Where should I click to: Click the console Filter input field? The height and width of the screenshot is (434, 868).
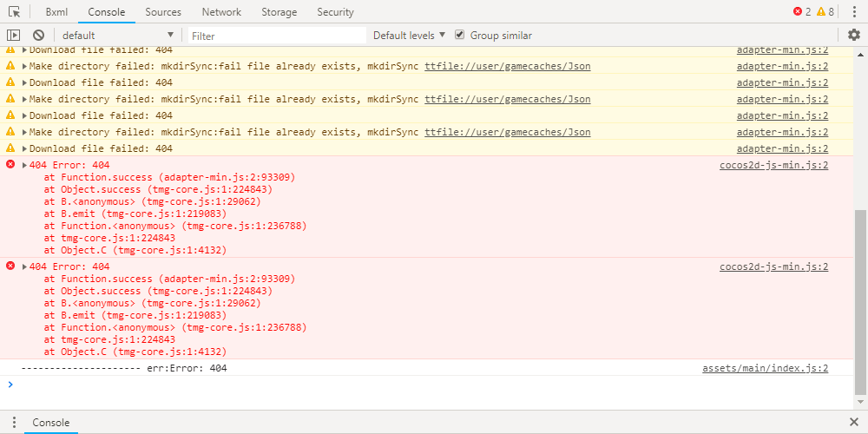[x=278, y=36]
